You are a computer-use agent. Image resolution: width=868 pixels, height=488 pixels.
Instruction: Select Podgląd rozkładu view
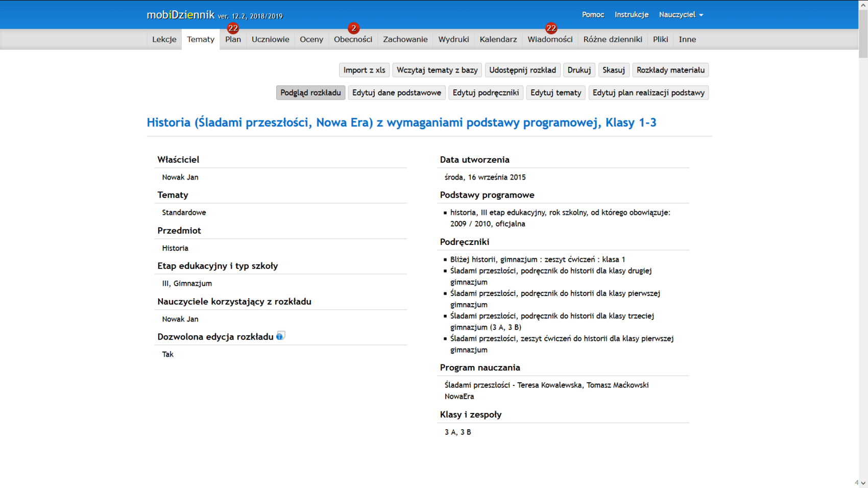click(x=310, y=92)
